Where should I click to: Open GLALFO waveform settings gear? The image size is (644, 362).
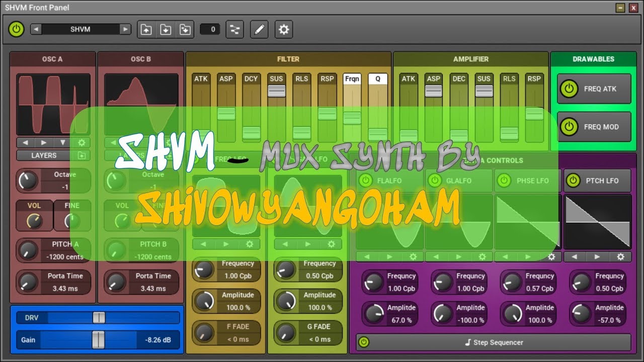(x=482, y=256)
